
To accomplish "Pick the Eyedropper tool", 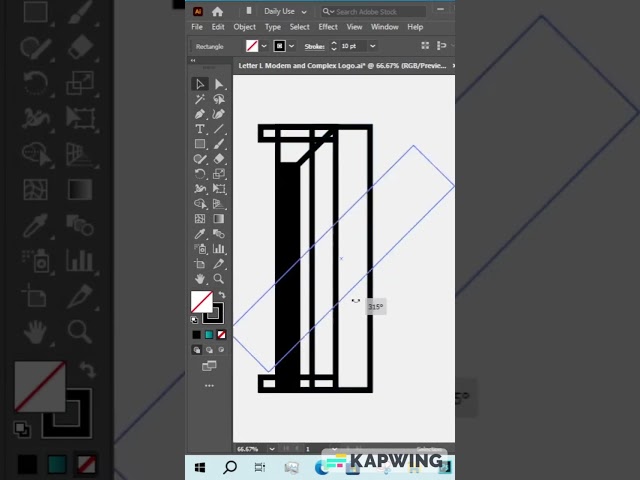I will (x=200, y=233).
